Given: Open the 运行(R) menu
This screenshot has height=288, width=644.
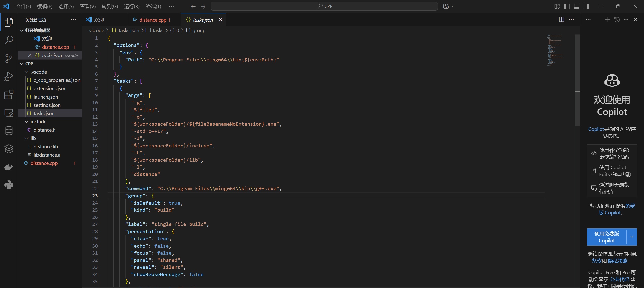Looking at the screenshot, I should coord(132,6).
